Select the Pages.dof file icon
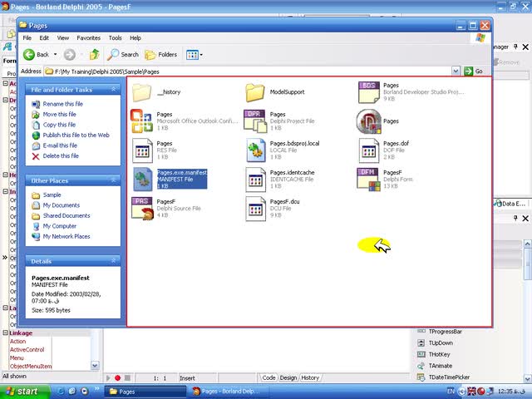 pyautogui.click(x=369, y=150)
